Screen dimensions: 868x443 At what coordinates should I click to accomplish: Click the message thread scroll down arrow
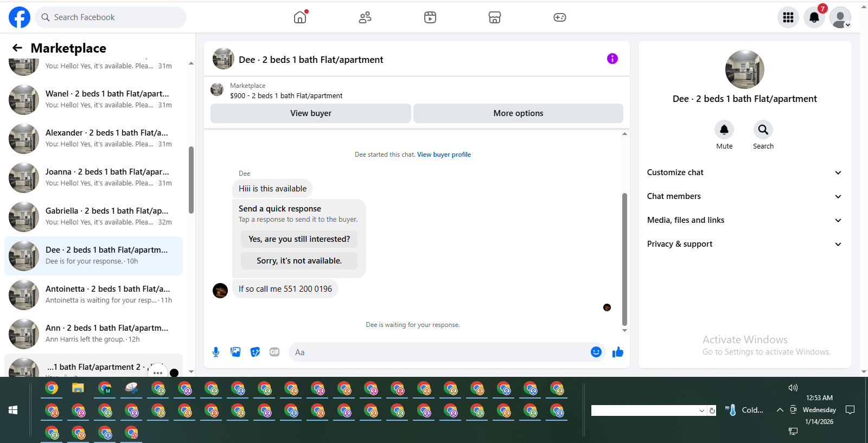pos(624,330)
